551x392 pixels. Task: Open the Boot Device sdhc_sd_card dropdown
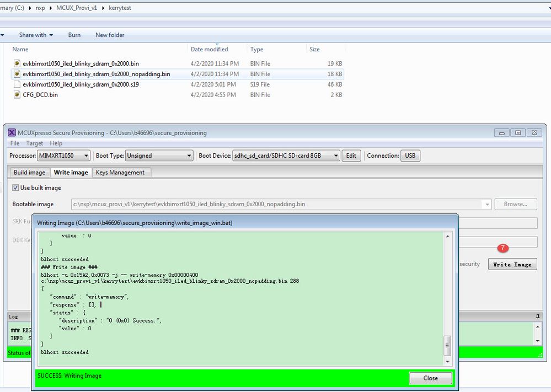pos(286,155)
